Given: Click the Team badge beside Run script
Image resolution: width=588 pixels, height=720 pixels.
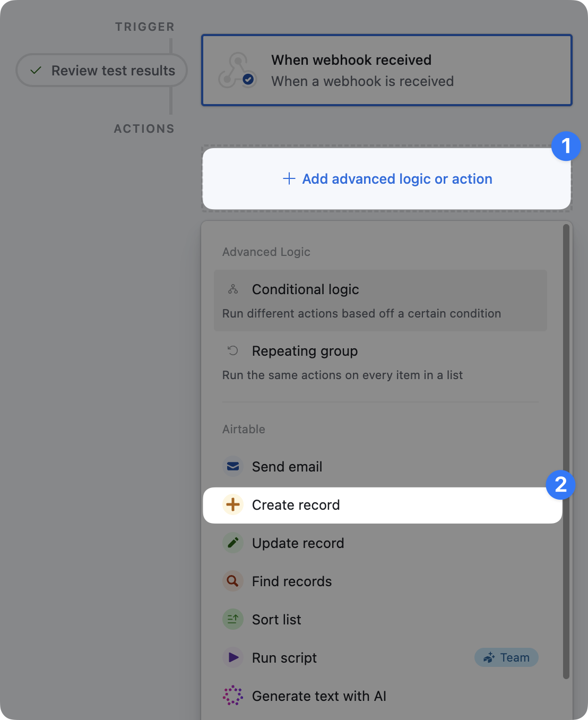Looking at the screenshot, I should point(506,657).
